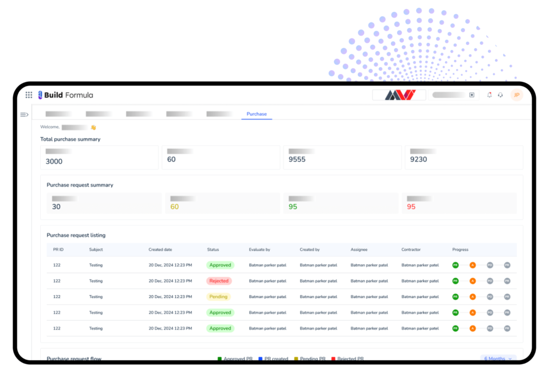Image resolution: width=550 pixels, height=392 pixels.
Task: Click Contractor name in the Pending row
Action: (420, 296)
